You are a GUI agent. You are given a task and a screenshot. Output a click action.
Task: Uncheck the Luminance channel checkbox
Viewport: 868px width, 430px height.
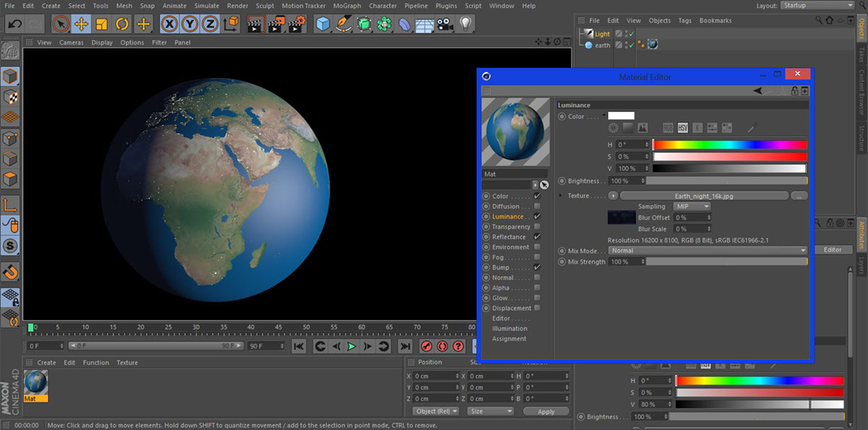pos(537,217)
